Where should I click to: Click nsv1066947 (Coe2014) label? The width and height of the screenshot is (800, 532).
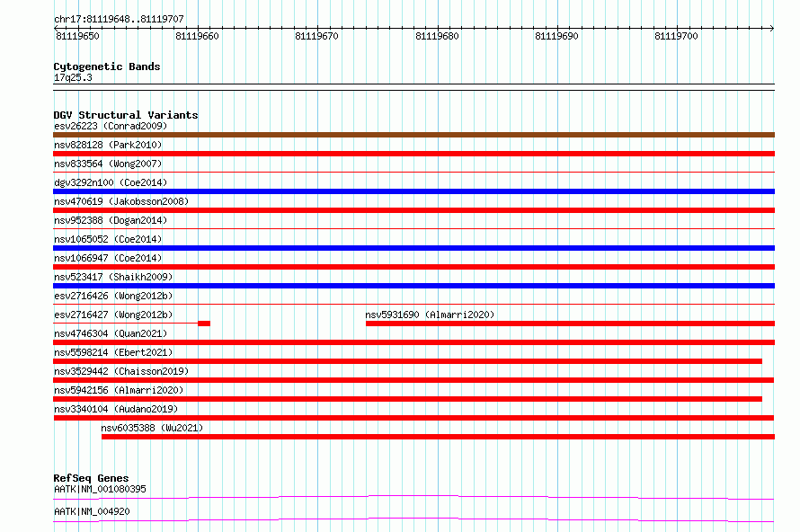pos(108,258)
